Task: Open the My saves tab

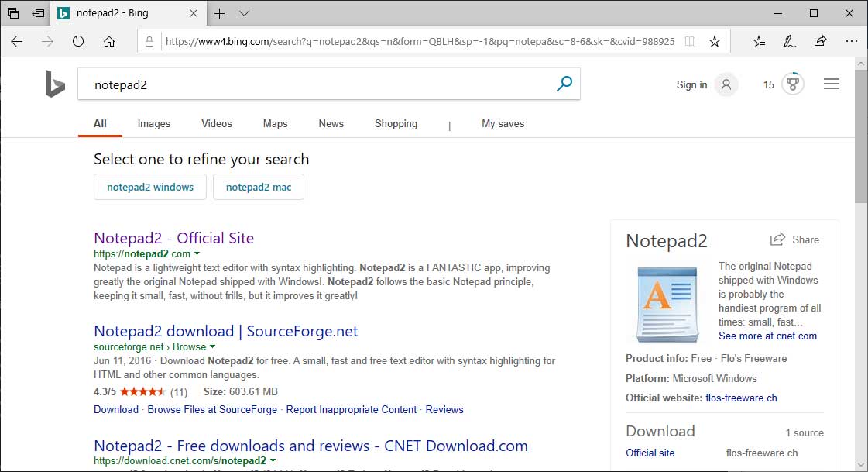Action: click(503, 123)
